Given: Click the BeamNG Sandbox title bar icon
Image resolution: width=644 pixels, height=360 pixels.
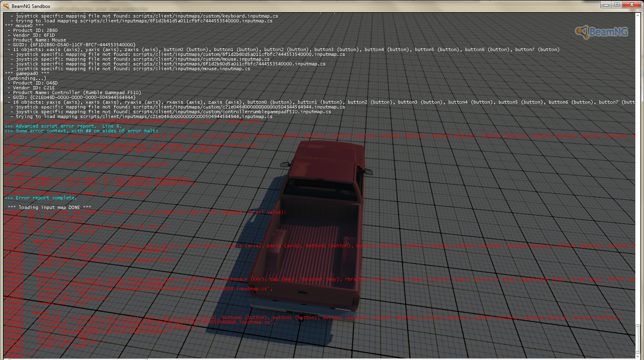Looking at the screenshot, I should 6,6.
